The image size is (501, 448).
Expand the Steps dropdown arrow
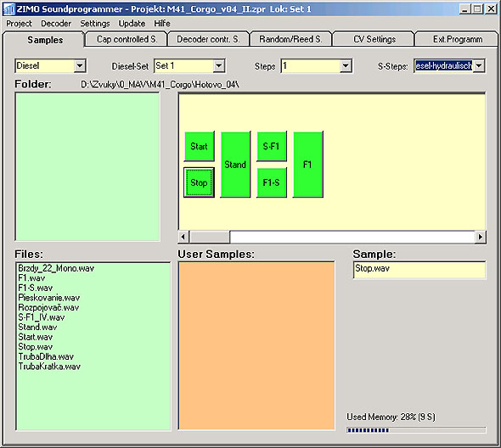[346, 66]
